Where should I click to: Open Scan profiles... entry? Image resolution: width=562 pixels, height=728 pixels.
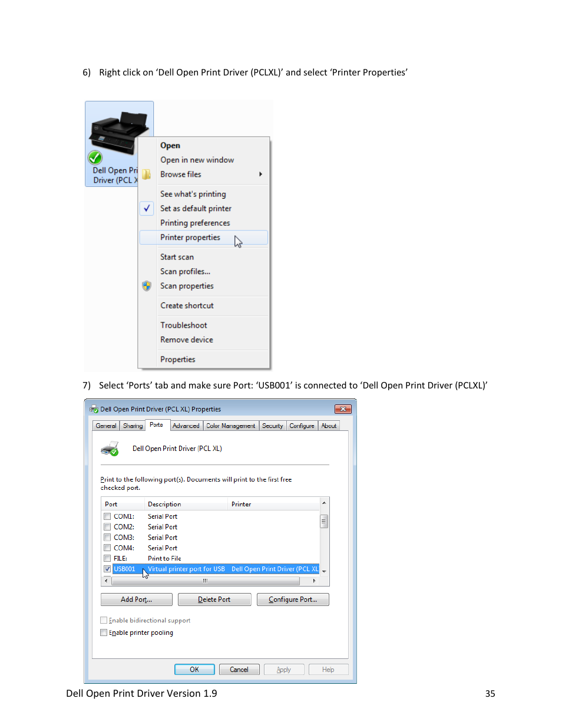[185, 271]
